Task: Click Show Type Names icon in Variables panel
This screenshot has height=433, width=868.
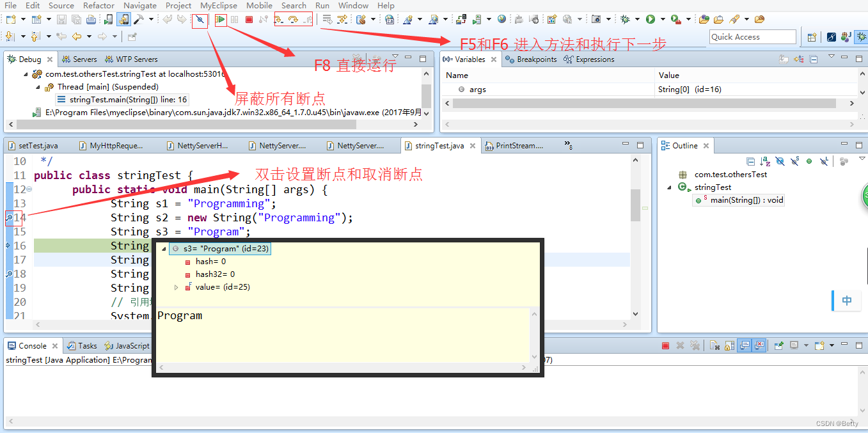Action: coord(784,59)
